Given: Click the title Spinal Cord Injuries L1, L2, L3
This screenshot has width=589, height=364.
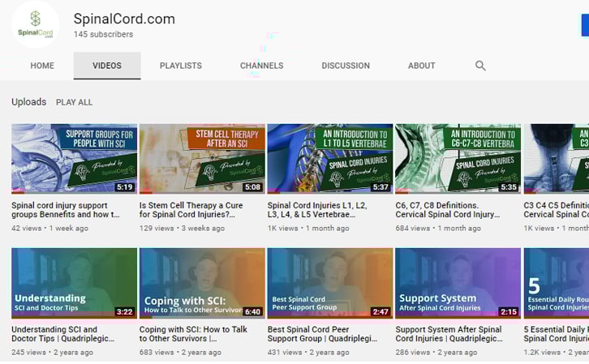Looking at the screenshot, I should coord(317,210).
